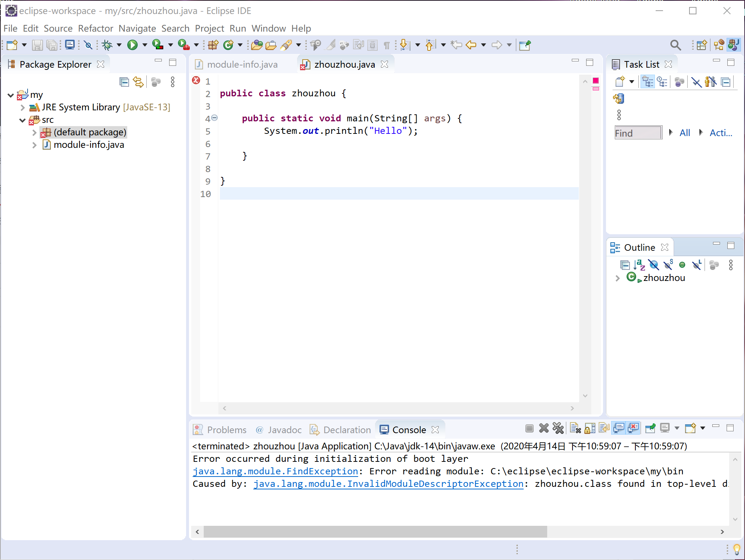Toggle Show Console on Standard Out change
The image size is (745, 560).
coord(619,428)
